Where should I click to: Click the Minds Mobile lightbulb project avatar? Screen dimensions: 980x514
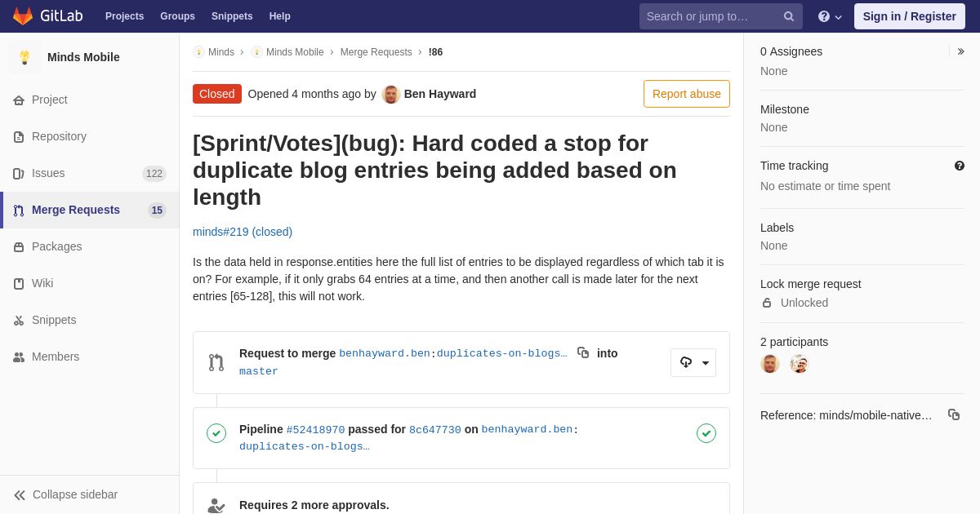click(24, 57)
